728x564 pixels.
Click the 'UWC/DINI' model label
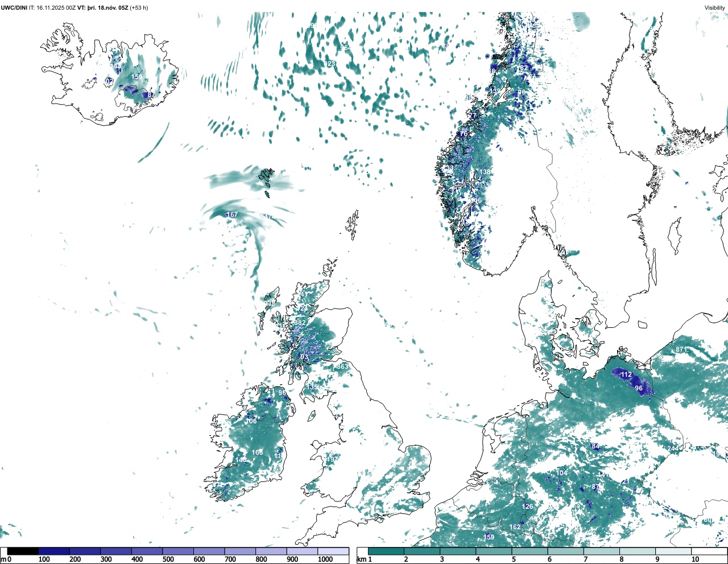[x=14, y=8]
